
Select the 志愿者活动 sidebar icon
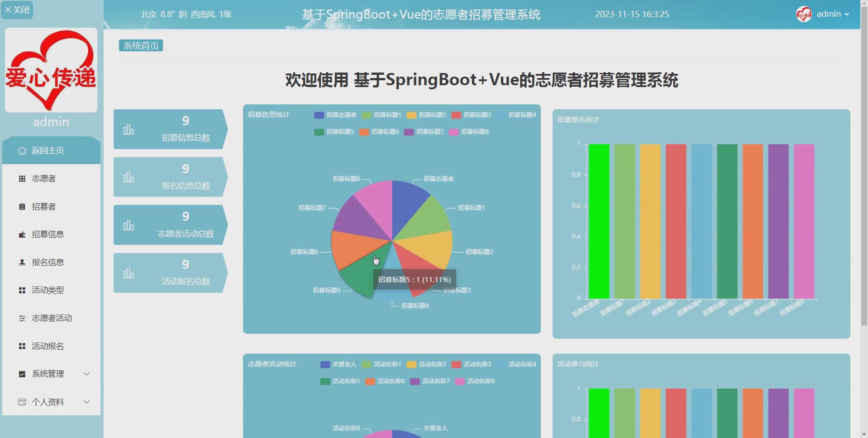click(21, 318)
